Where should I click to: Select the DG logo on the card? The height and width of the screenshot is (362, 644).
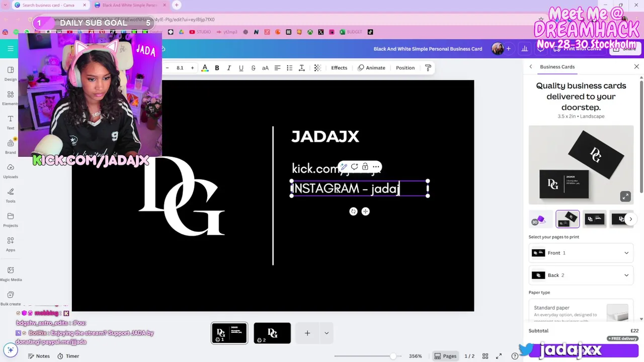[182, 196]
